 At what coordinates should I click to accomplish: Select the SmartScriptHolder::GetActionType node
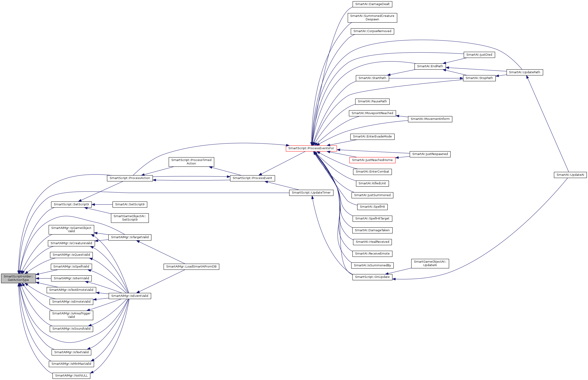point(18,278)
